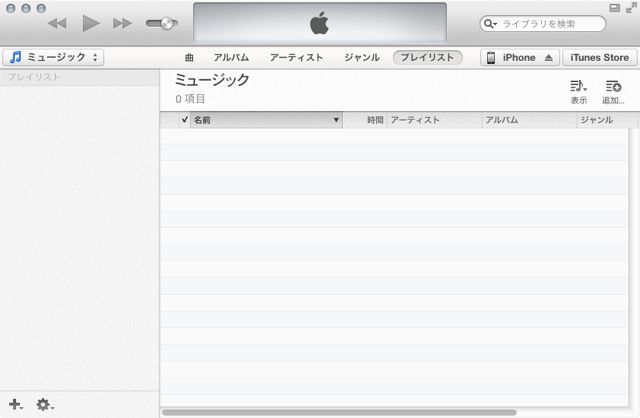Open the 表示 view options
Image resolution: width=640 pixels, height=418 pixels.
[x=578, y=92]
